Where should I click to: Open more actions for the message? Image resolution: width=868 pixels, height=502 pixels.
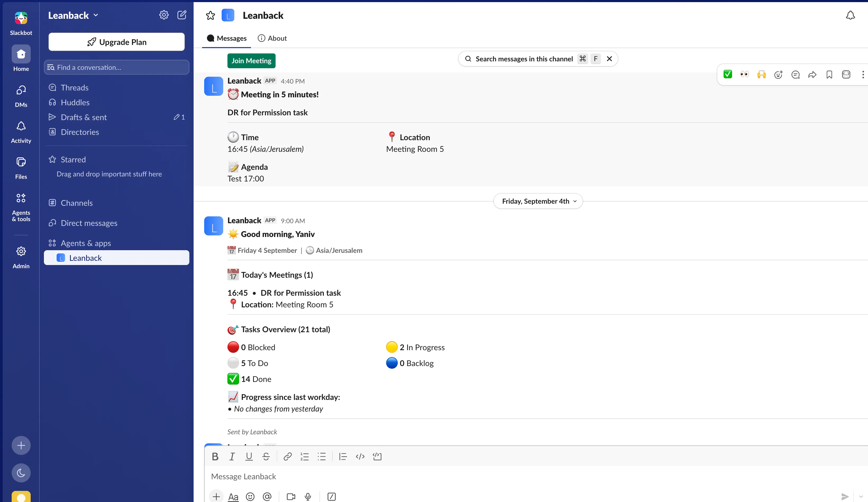(x=863, y=74)
